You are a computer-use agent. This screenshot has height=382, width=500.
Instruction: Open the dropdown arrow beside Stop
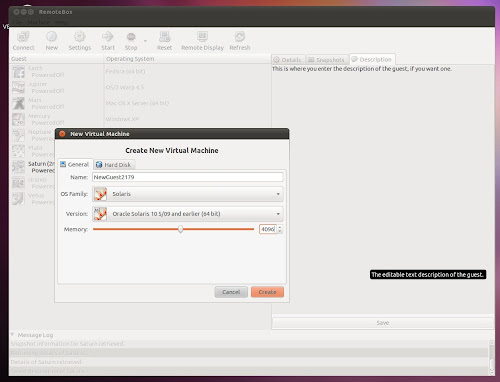[x=145, y=41]
